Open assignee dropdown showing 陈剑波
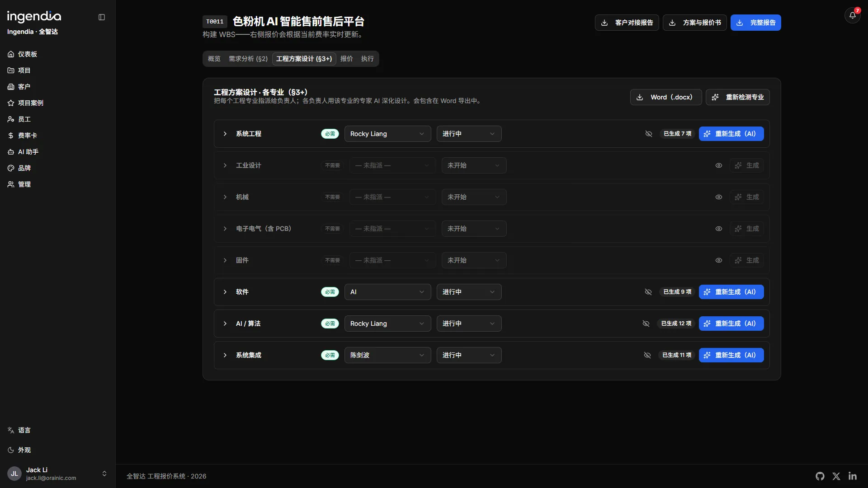 click(x=388, y=355)
